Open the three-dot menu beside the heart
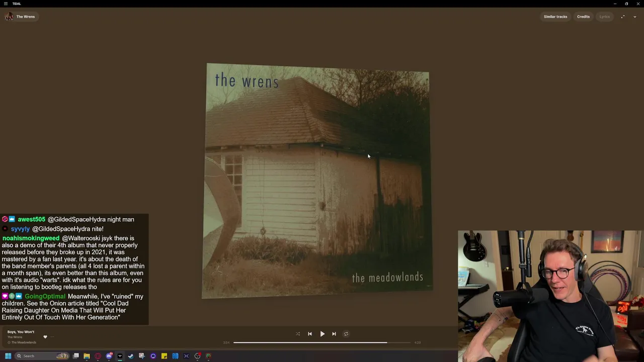The height and width of the screenshot is (362, 644). [x=52, y=337]
